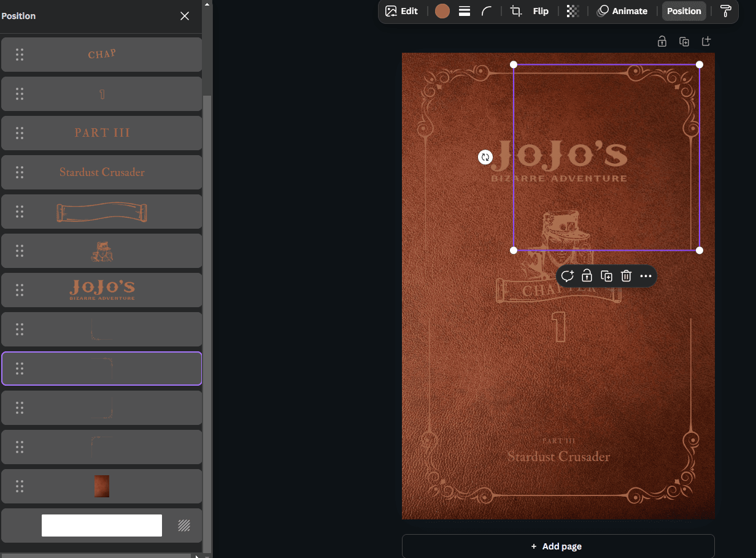Open the border style options
The image size is (756, 558).
(x=465, y=11)
